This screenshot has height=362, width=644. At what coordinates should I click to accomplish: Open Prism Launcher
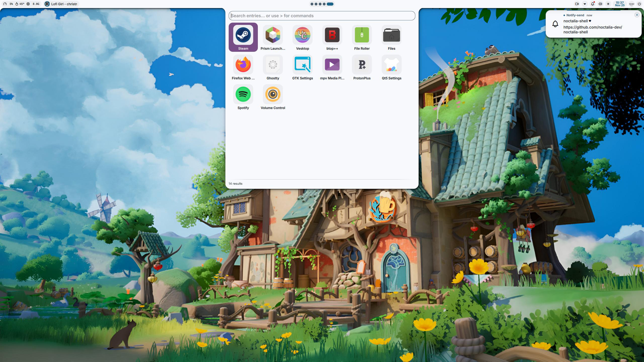273,37
